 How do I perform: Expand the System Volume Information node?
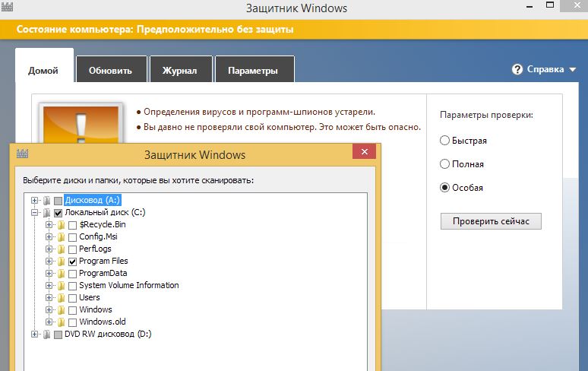[x=49, y=285]
